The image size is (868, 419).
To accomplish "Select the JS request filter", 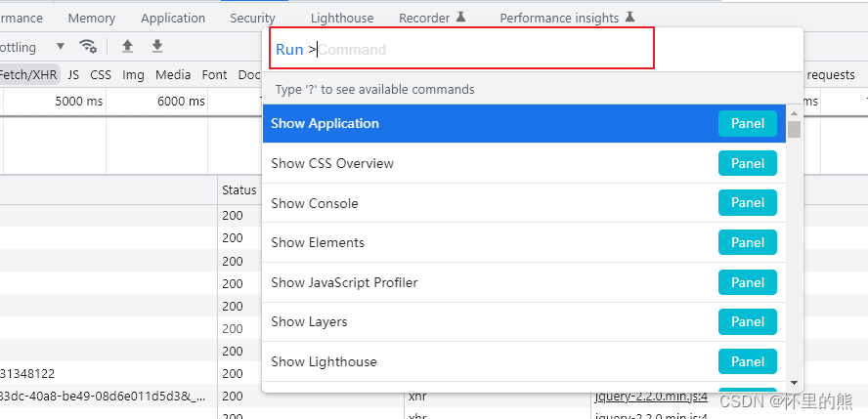I will (x=73, y=74).
